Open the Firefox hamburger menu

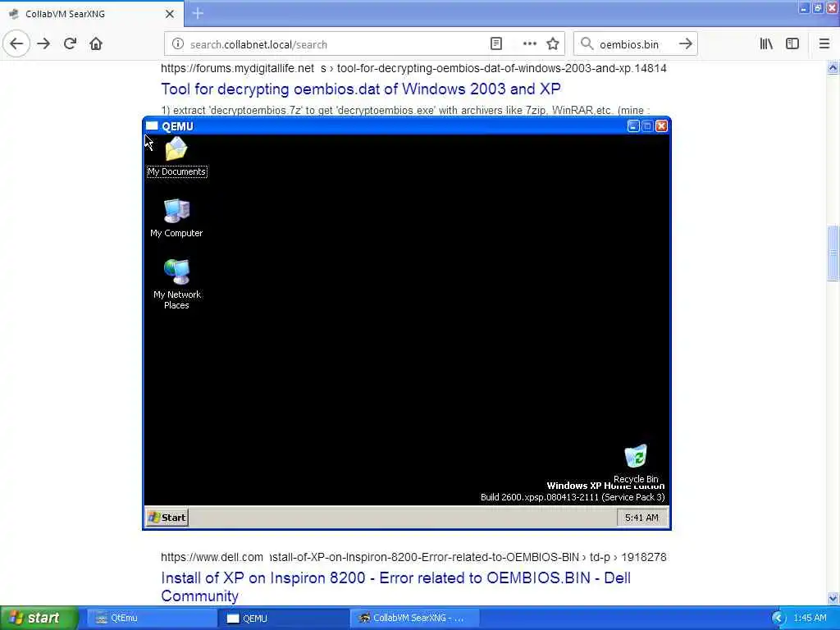click(x=824, y=44)
